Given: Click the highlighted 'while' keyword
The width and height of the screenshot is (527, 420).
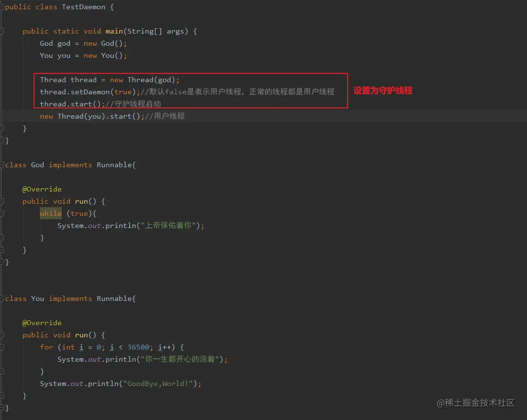Looking at the screenshot, I should click(51, 213).
